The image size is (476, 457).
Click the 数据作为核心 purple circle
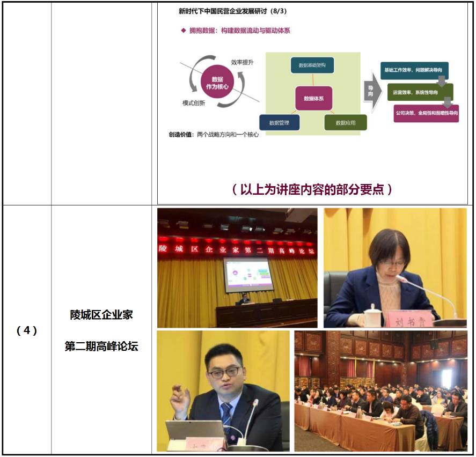click(217, 82)
